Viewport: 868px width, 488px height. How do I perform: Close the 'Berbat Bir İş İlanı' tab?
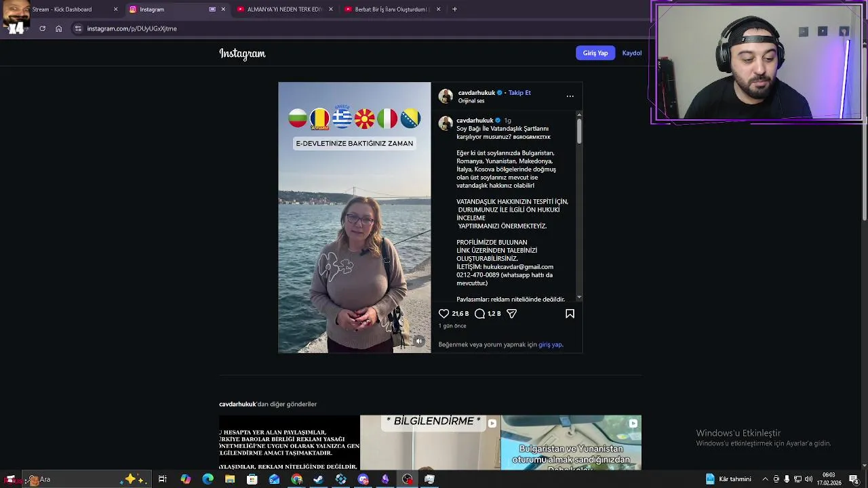coord(438,9)
